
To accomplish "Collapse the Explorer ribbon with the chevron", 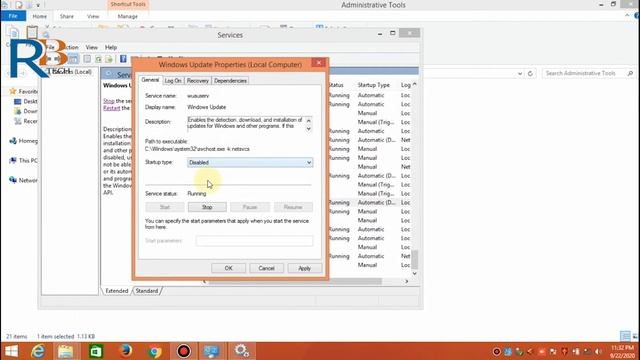I will point(627,16).
